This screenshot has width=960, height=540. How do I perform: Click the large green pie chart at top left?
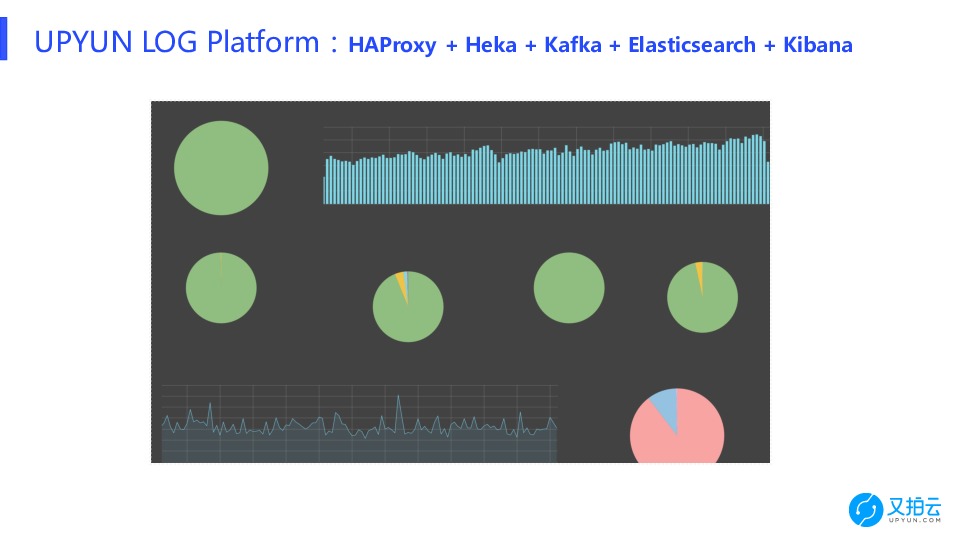click(221, 168)
